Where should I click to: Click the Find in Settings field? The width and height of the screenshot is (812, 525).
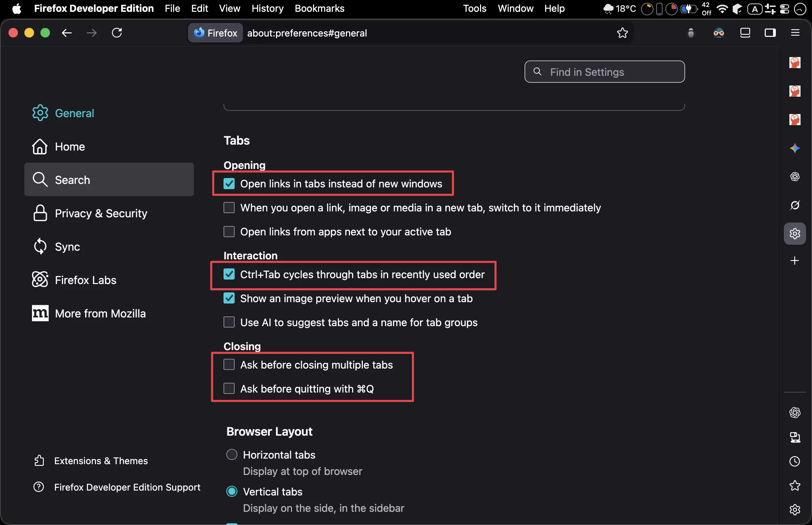coord(605,72)
